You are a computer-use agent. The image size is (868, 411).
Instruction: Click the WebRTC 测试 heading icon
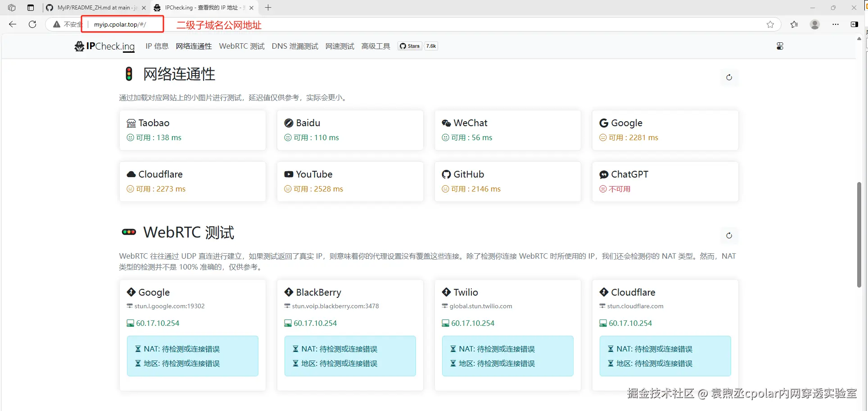pos(129,232)
